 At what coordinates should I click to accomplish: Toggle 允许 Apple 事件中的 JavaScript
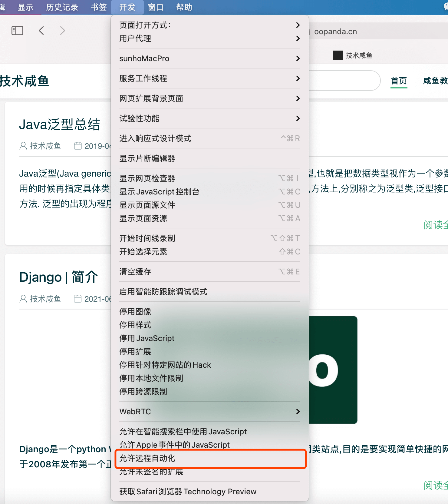pos(210,445)
